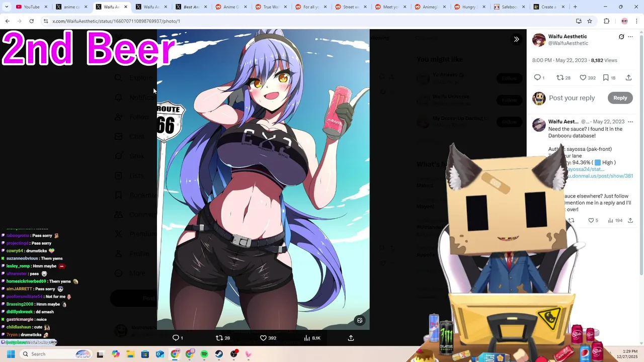Open the sayossa24/stat... link
This screenshot has width=644, height=362.
[x=586, y=169]
